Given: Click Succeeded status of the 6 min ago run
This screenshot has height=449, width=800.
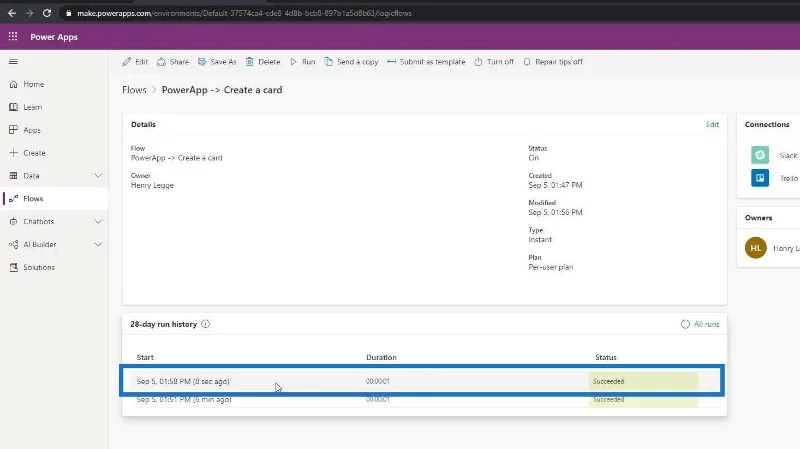Looking at the screenshot, I should pyautogui.click(x=608, y=400).
